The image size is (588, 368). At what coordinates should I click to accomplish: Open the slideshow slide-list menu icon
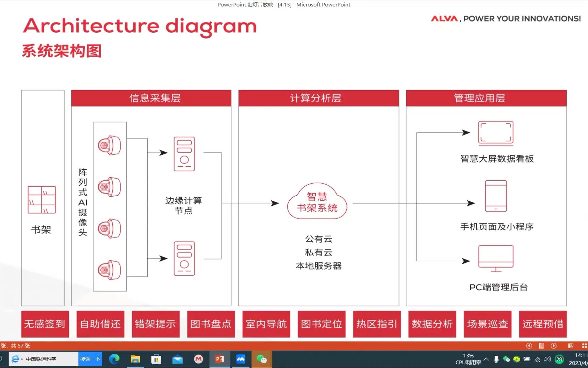tap(541, 346)
